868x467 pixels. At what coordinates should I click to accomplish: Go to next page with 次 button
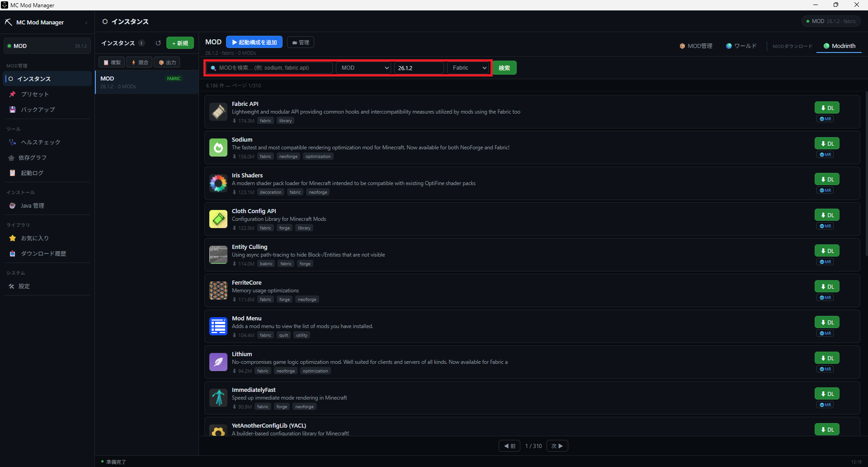click(x=557, y=446)
